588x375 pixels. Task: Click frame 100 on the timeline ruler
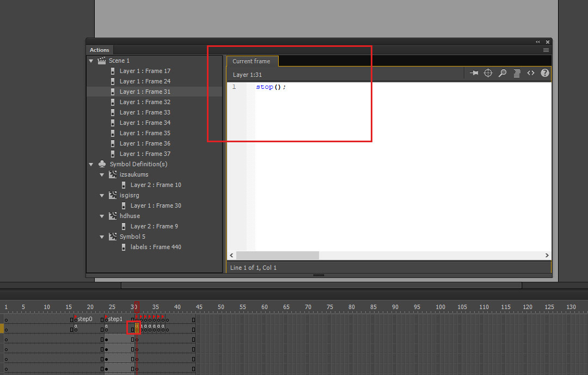point(440,307)
